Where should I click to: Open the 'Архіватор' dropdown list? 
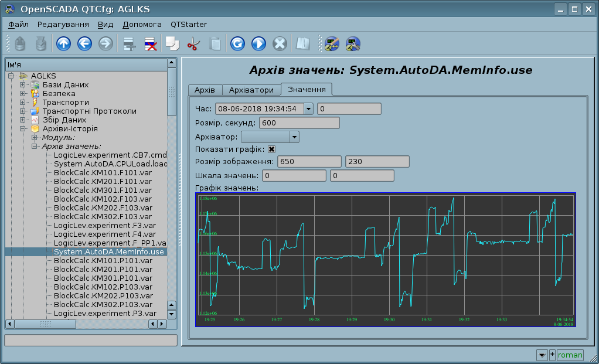(294, 137)
